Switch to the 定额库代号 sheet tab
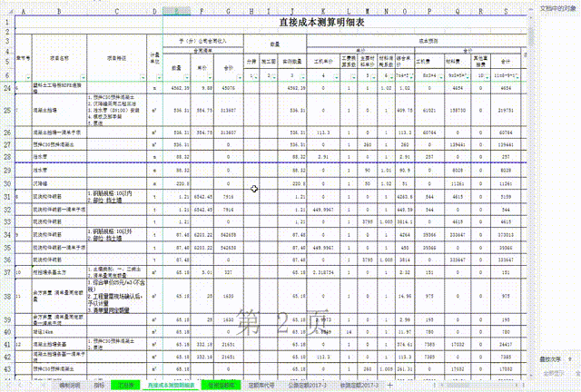Viewport: 581px width, 392px height. click(x=261, y=386)
